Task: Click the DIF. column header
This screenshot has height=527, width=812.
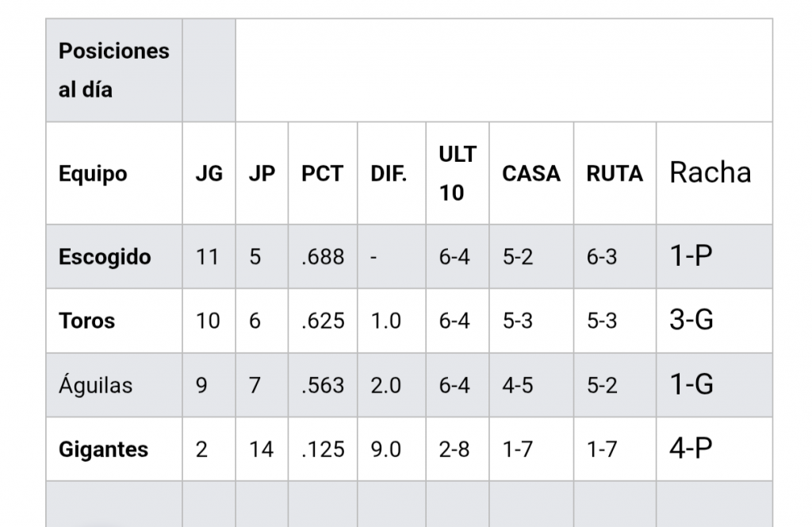Action: 389,174
